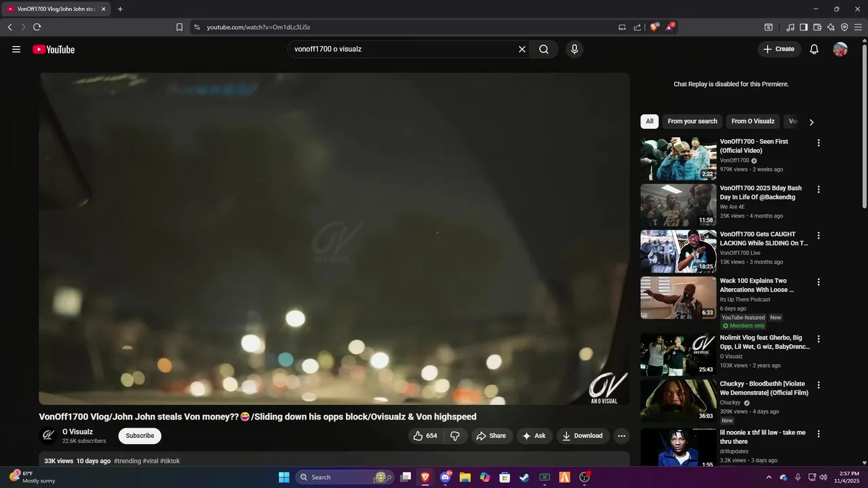Open more actions below the video
Screen dimensions: 868x488
click(x=621, y=436)
